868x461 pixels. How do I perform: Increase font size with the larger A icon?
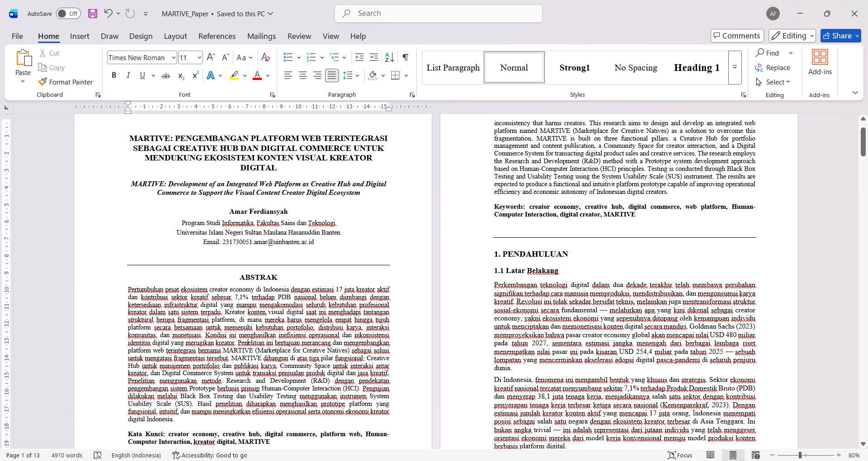pyautogui.click(x=211, y=57)
